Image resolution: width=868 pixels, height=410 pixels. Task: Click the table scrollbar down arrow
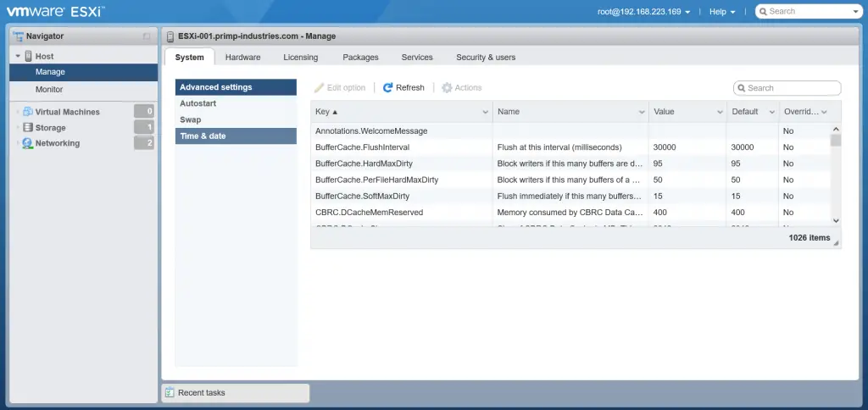836,220
